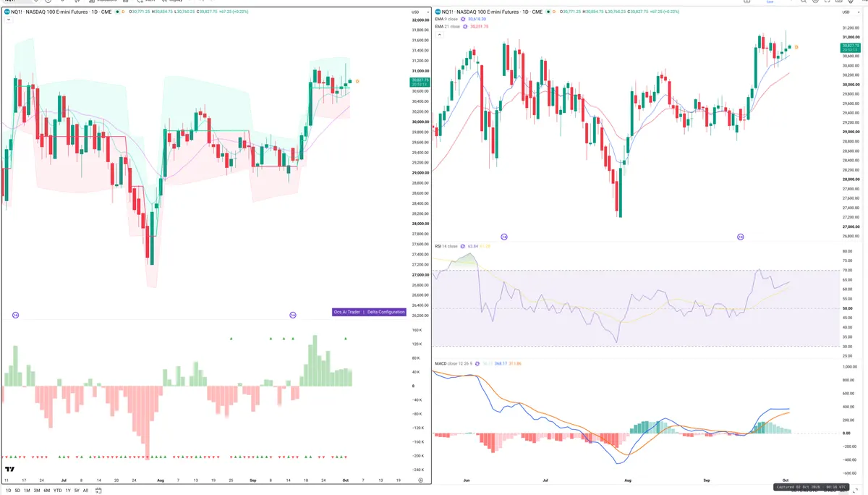Image resolution: width=868 pixels, height=495 pixels.
Task: Click the 27,000.00 level on left price axis
Action: (420, 275)
